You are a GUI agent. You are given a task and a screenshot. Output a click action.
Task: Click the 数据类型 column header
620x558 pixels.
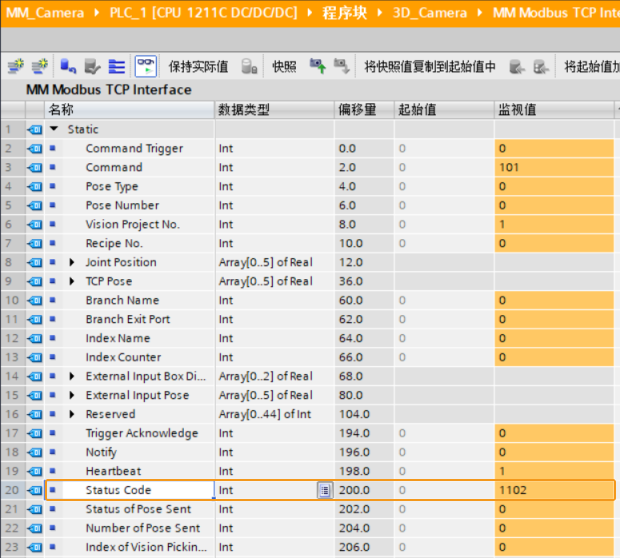click(275, 110)
